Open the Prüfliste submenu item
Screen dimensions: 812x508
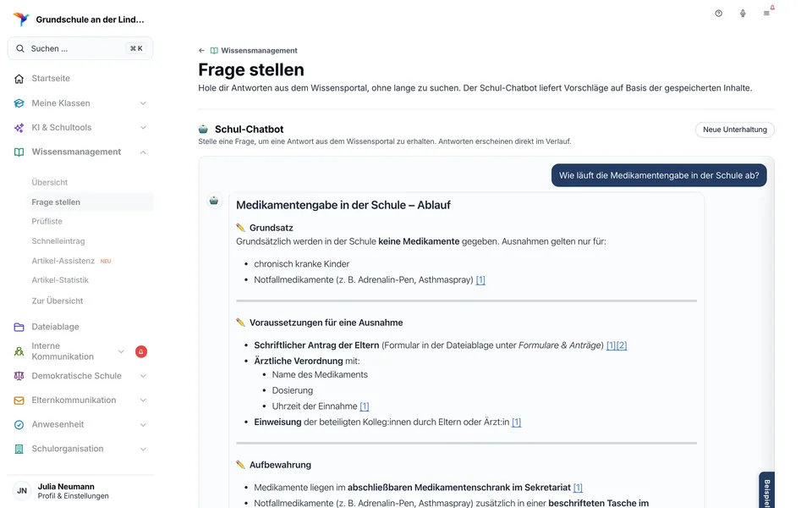(x=47, y=221)
